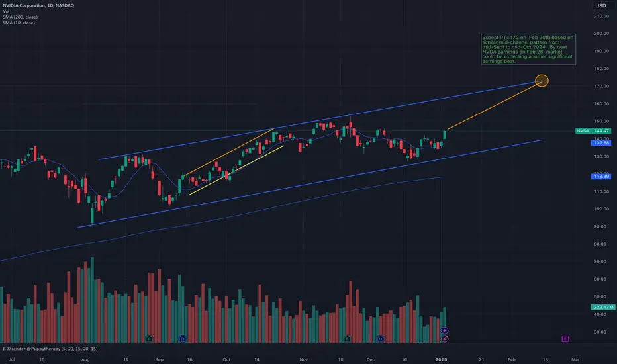Click the 'Dec' time axis label

pyautogui.click(x=370, y=359)
